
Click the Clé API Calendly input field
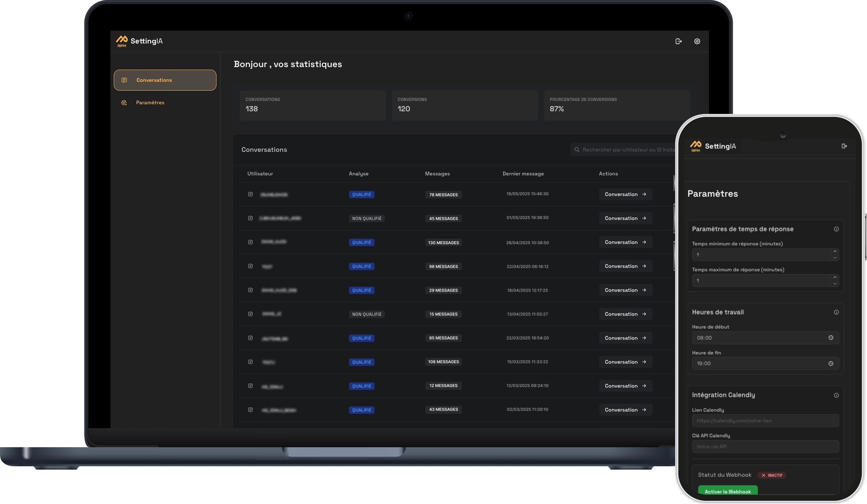pos(765,447)
